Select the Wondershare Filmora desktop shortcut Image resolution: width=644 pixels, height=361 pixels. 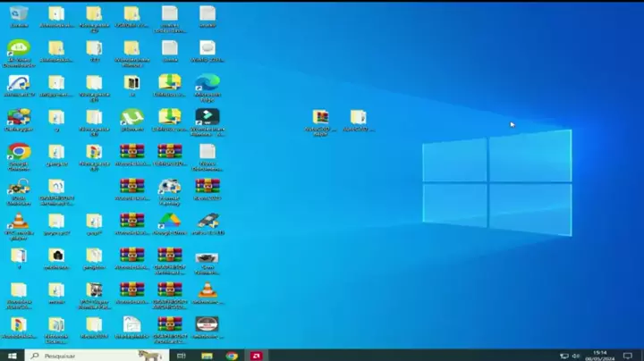[x=208, y=117]
